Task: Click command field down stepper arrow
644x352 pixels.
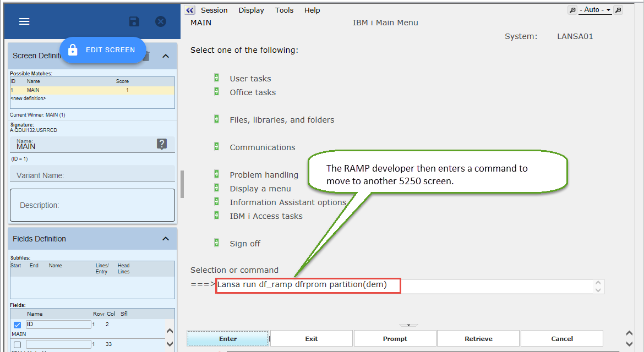Action: 598,290
